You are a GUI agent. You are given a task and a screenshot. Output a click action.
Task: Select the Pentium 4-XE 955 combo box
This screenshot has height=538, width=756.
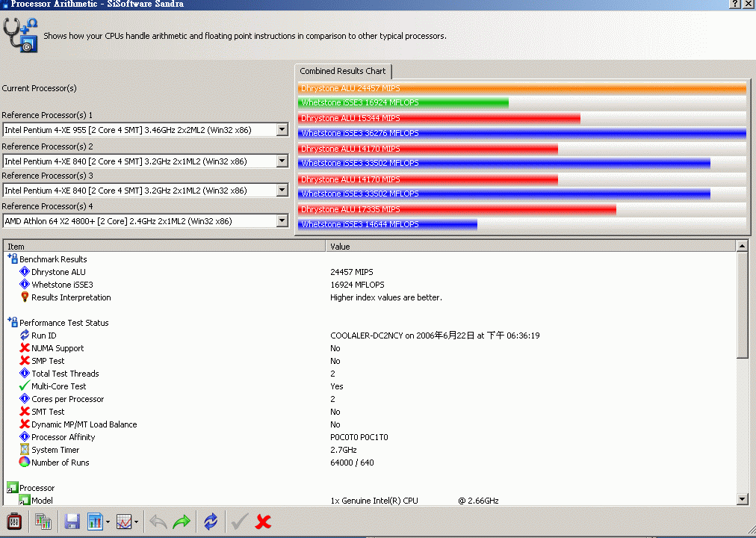coord(146,130)
